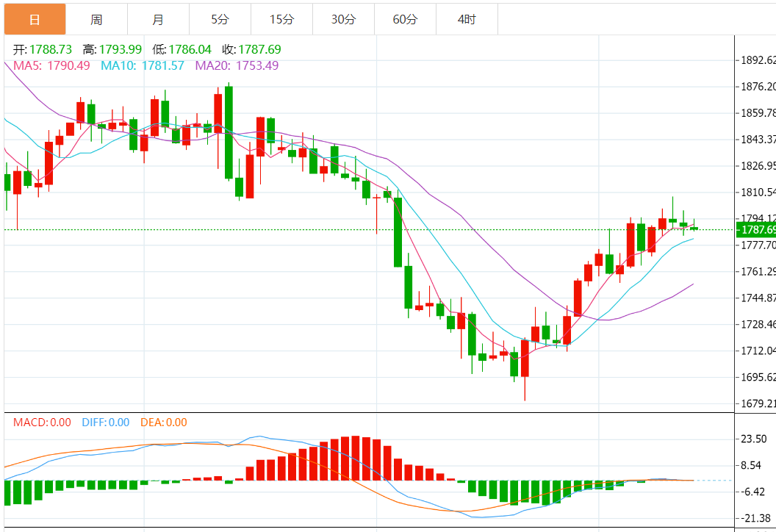Screen dimensions: 776x532
Task: Click the MA5: 1790.49 indicator label
Action: [x=51, y=65]
